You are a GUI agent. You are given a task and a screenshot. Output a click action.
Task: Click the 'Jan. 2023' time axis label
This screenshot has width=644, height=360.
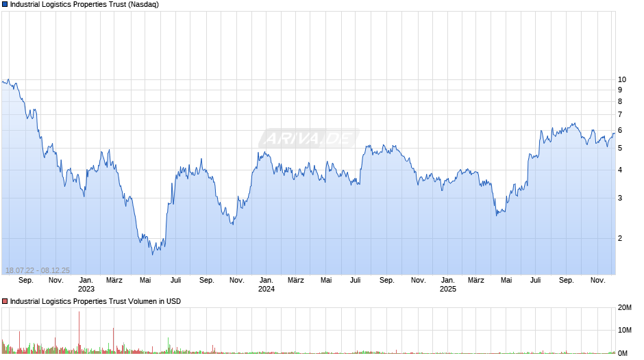click(86, 285)
